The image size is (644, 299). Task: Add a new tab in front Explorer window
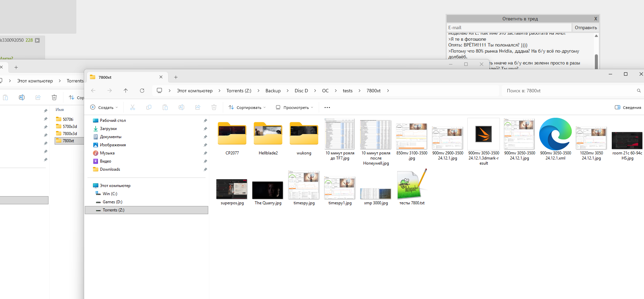(176, 77)
